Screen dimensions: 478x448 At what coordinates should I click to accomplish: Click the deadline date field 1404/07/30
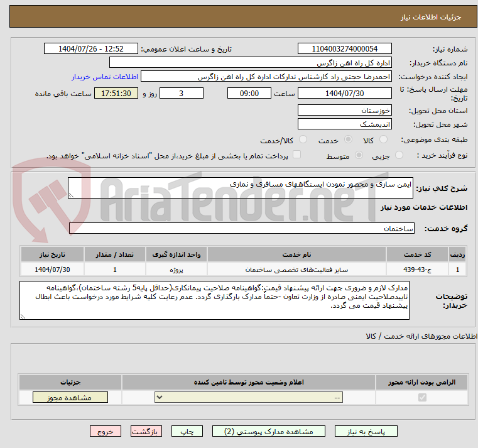pos(344,94)
